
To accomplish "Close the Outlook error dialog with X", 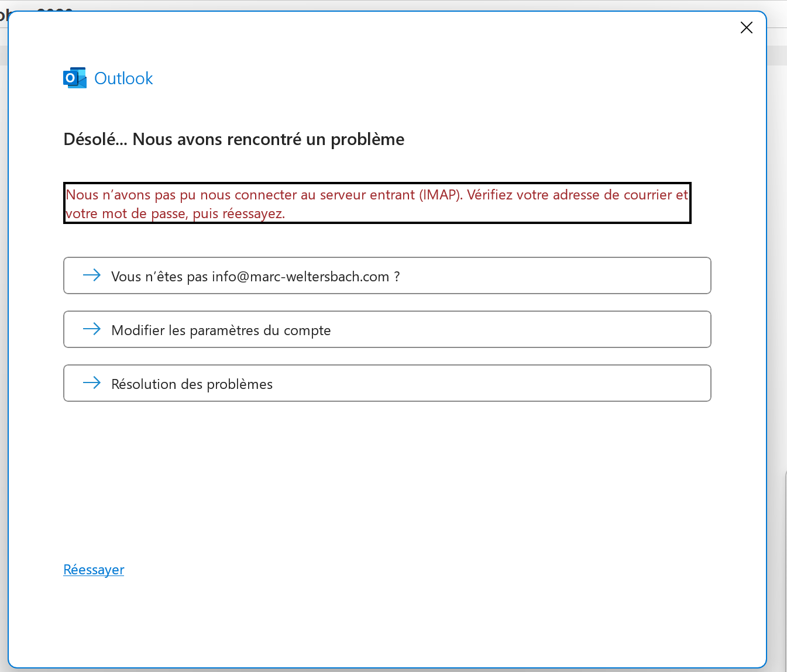I will [746, 27].
